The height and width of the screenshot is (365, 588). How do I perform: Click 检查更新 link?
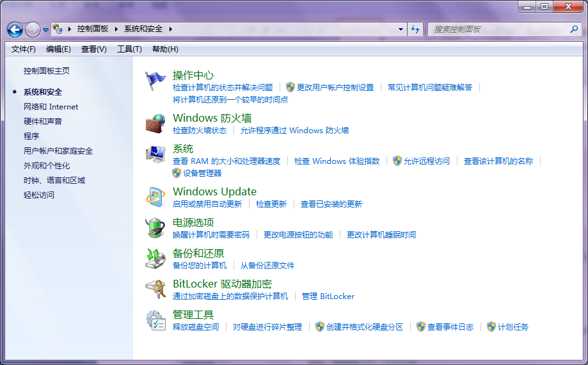(271, 204)
